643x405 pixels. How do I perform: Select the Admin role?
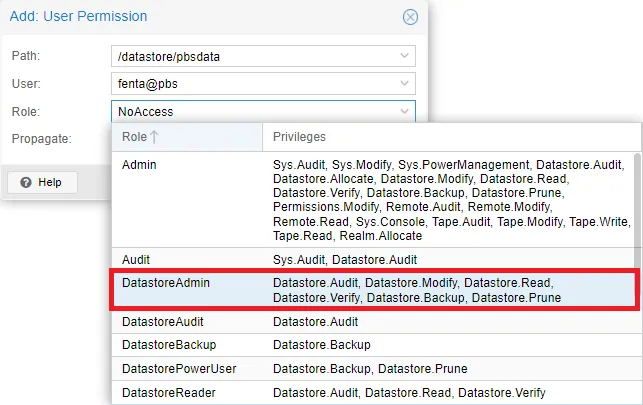coord(139,163)
